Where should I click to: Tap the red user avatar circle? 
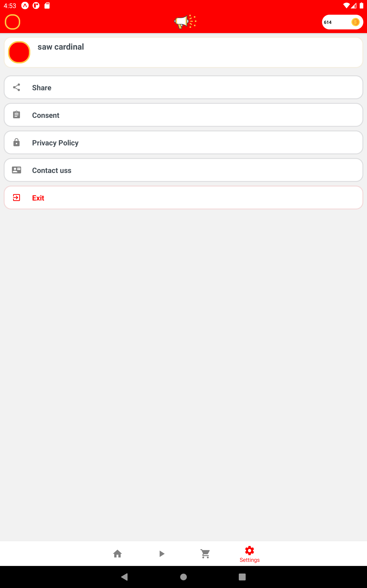[19, 52]
